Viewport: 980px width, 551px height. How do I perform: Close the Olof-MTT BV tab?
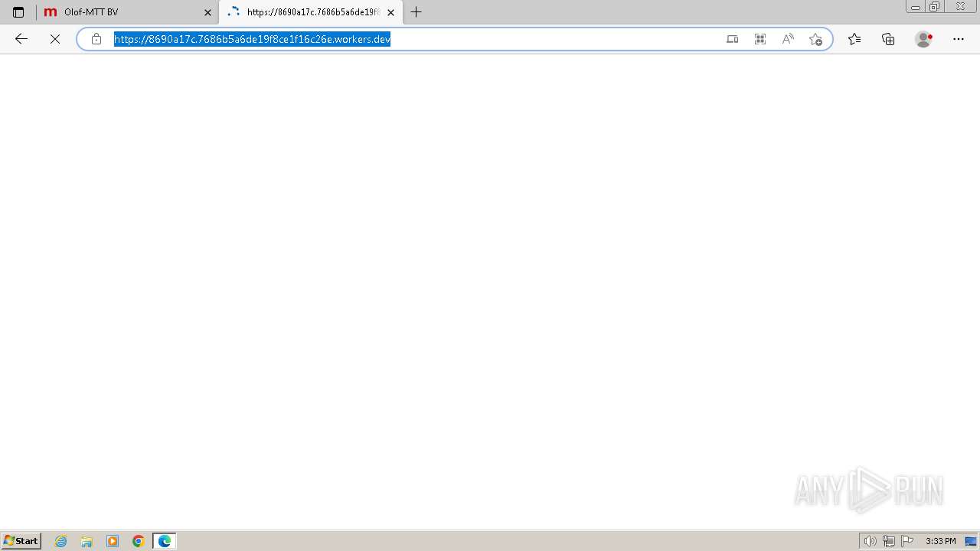click(207, 12)
